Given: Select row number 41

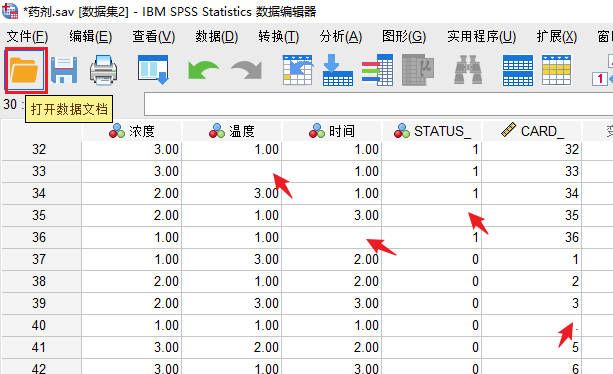Looking at the screenshot, I should pyautogui.click(x=39, y=347).
